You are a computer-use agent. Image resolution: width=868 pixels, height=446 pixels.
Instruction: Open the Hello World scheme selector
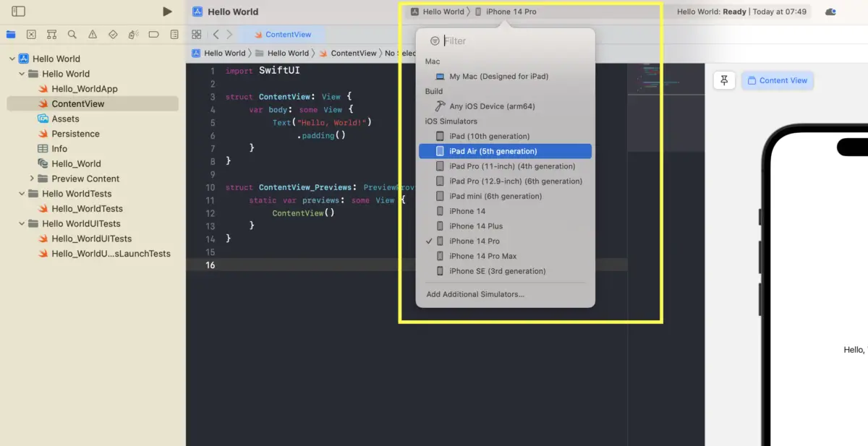(x=438, y=12)
